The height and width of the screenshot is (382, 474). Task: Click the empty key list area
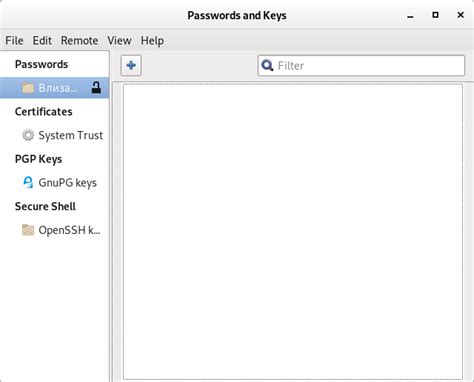coord(293,232)
